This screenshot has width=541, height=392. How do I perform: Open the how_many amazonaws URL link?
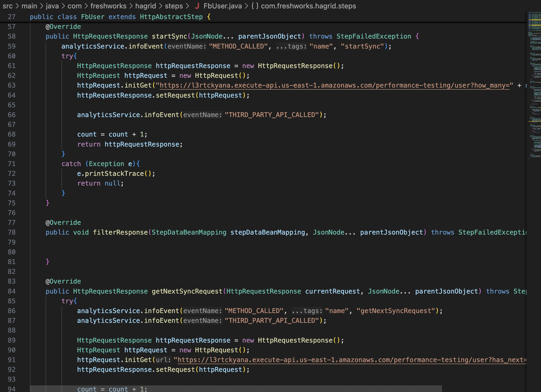point(334,86)
